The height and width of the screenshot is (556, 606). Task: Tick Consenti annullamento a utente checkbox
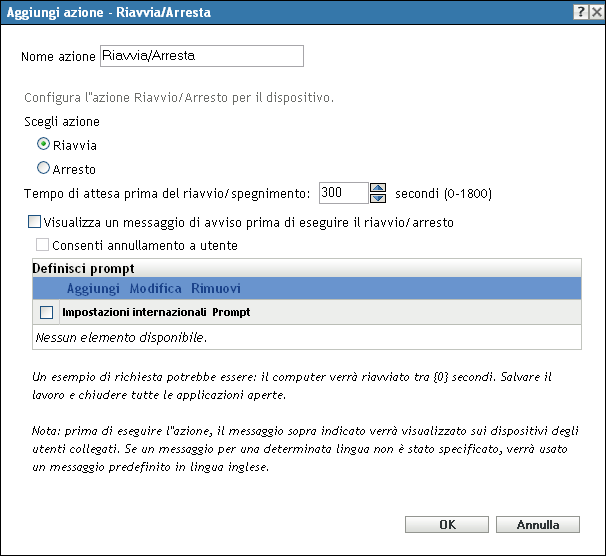[42, 245]
